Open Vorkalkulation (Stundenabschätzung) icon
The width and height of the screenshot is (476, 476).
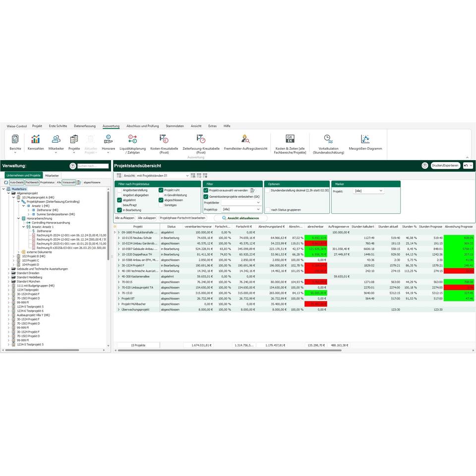328,139
